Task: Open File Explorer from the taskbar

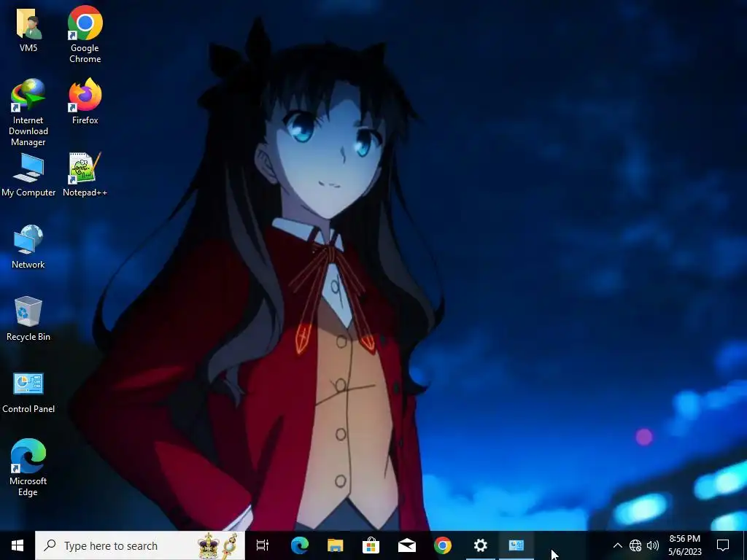Action: coord(336,545)
